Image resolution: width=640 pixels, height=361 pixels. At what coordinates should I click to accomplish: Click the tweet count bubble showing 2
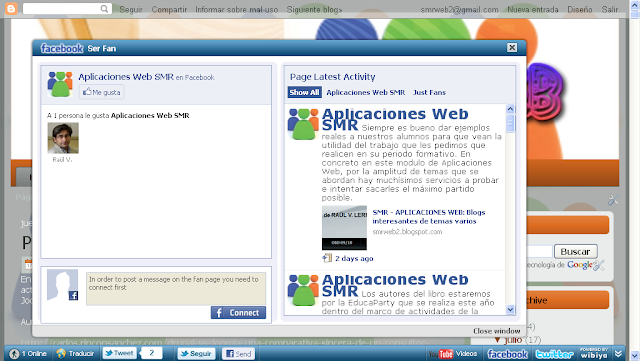(151, 353)
